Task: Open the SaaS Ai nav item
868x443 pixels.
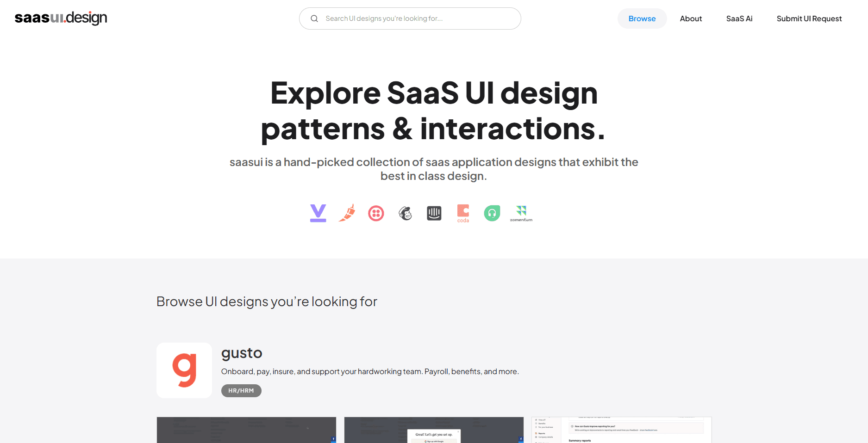Action: 739,18
